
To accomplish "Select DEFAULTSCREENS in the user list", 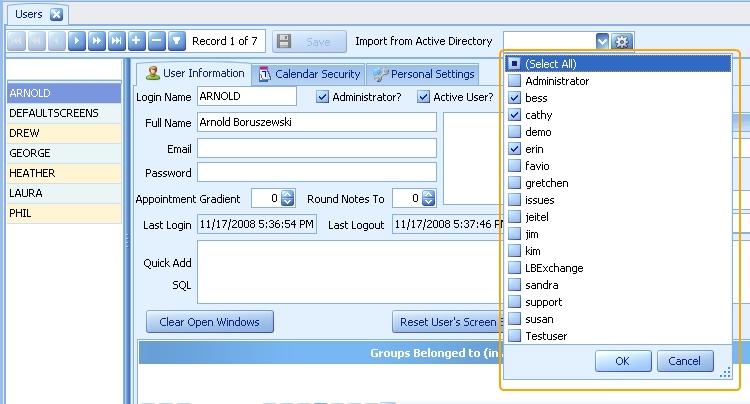I will coord(64,113).
